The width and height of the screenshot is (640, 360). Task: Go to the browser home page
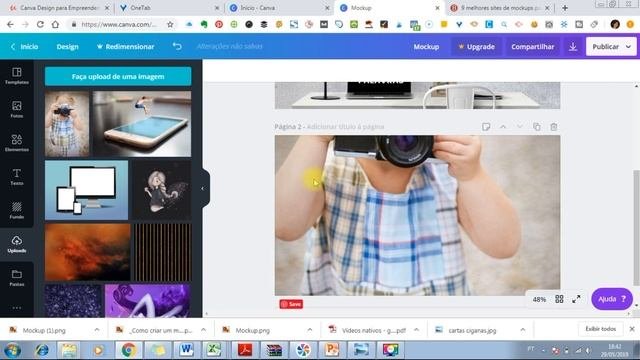click(55, 24)
